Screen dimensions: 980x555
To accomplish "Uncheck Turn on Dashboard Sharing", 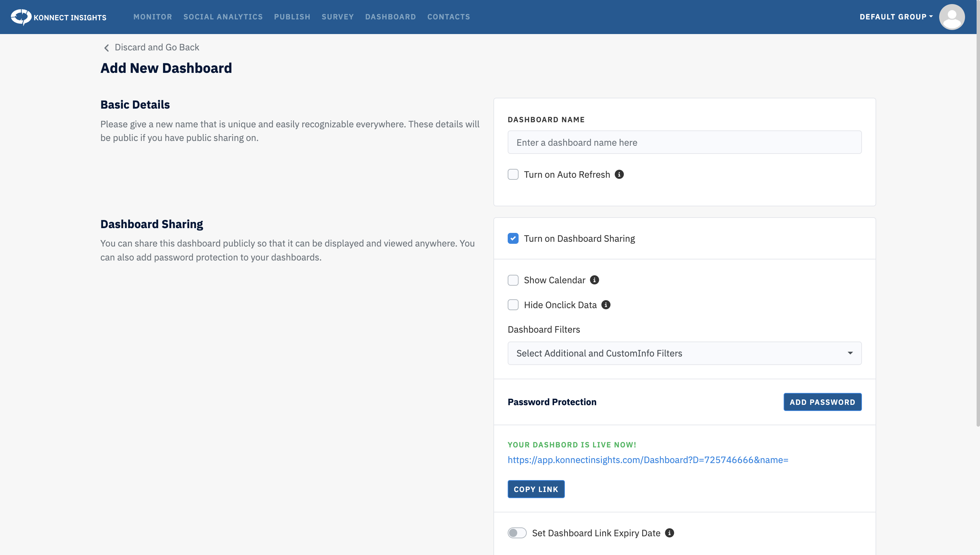I will tap(513, 238).
